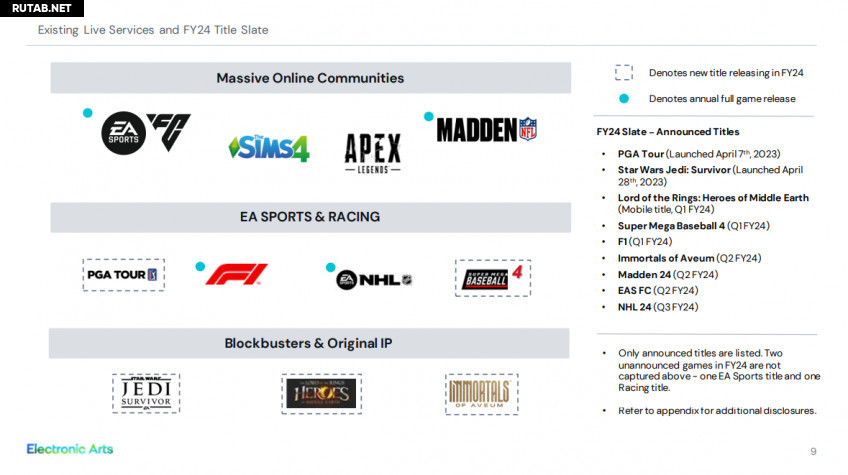Image resolution: width=848 pixels, height=475 pixels.
Task: Click the Immortals of Aveum list entry
Action: coord(689,258)
